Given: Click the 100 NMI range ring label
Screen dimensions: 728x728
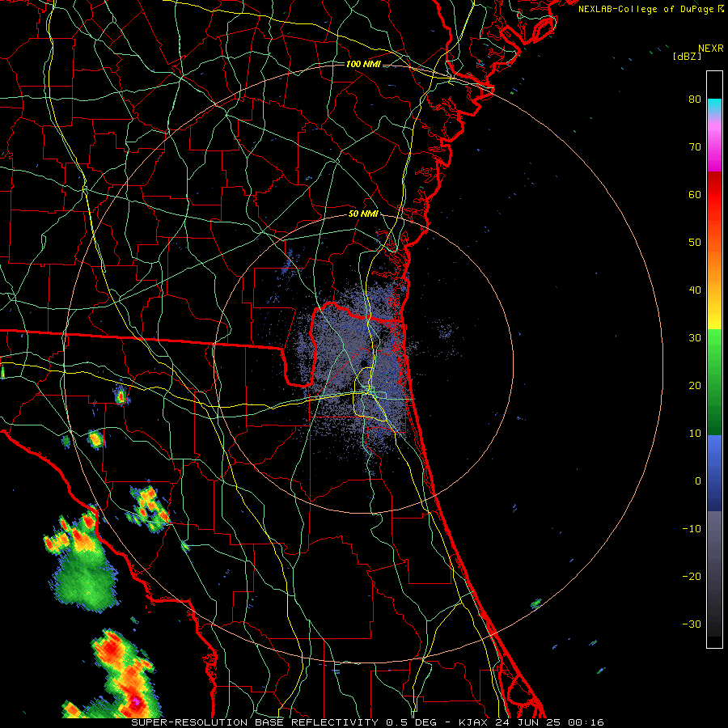Looking at the screenshot, I should [363, 64].
